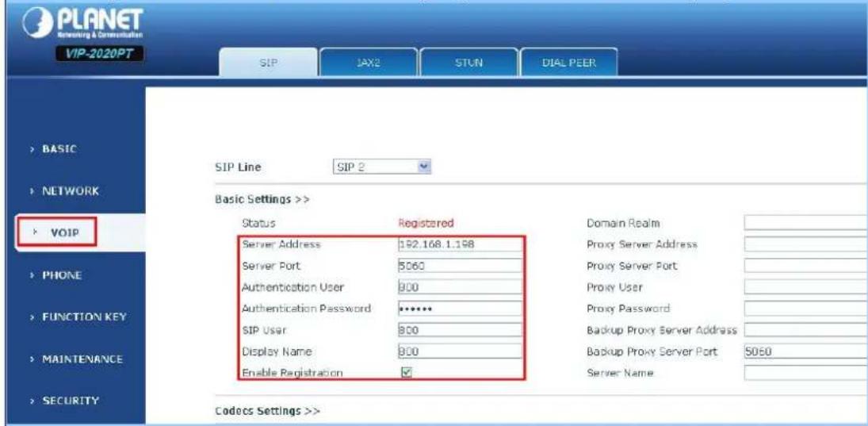The height and width of the screenshot is (426, 868).
Task: Click the SIP User input field
Action: coord(460,331)
